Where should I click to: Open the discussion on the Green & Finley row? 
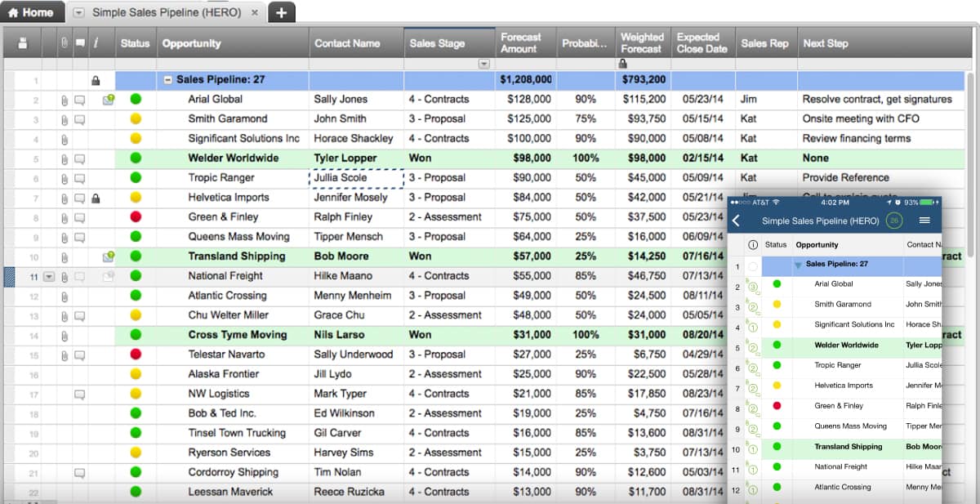tap(80, 217)
